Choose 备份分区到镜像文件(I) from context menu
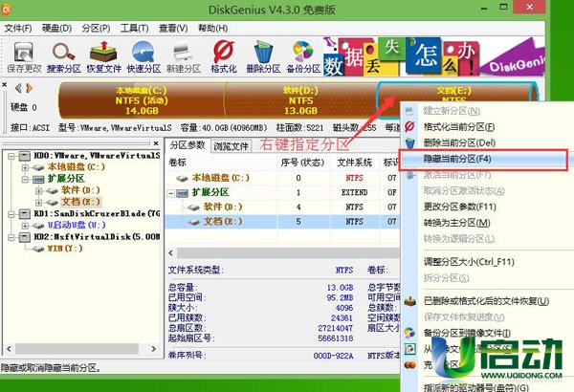The height and width of the screenshot is (392, 574). (467, 333)
